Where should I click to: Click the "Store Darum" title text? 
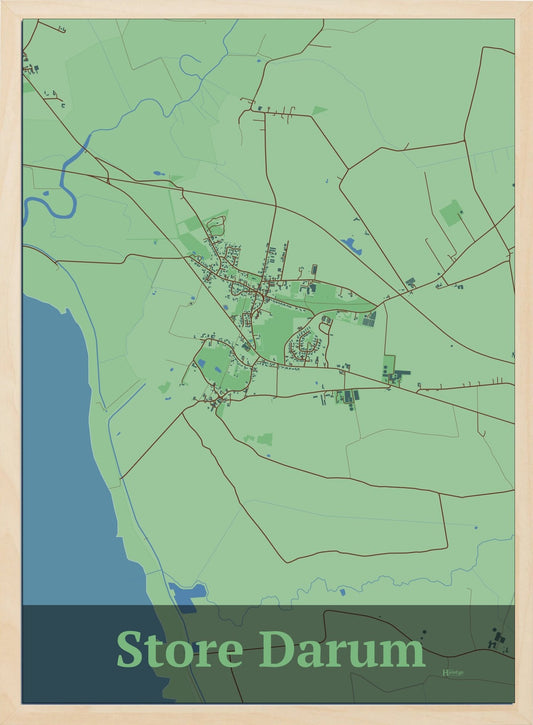[x=271, y=649]
